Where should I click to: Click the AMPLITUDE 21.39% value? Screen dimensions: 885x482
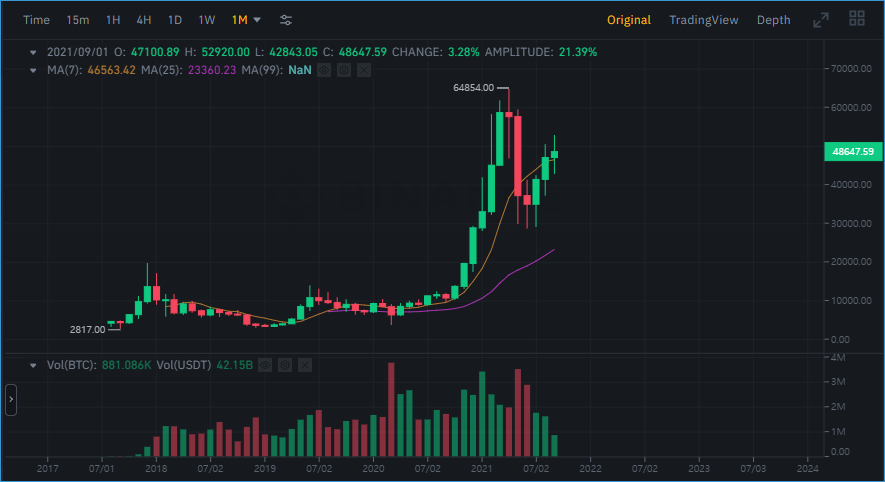click(x=577, y=52)
